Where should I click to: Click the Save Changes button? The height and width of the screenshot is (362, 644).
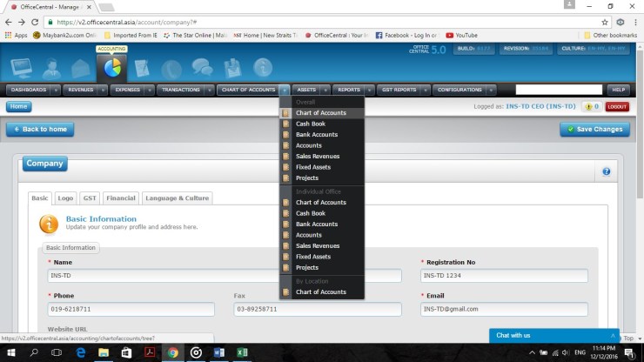coord(594,130)
